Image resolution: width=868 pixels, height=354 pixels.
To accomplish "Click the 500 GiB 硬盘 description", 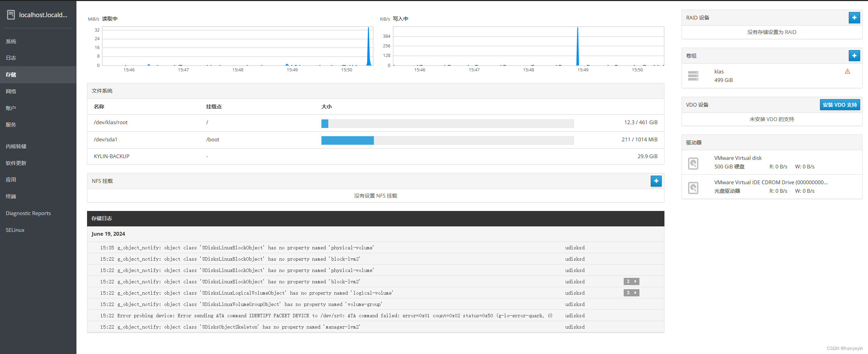I will point(729,166).
